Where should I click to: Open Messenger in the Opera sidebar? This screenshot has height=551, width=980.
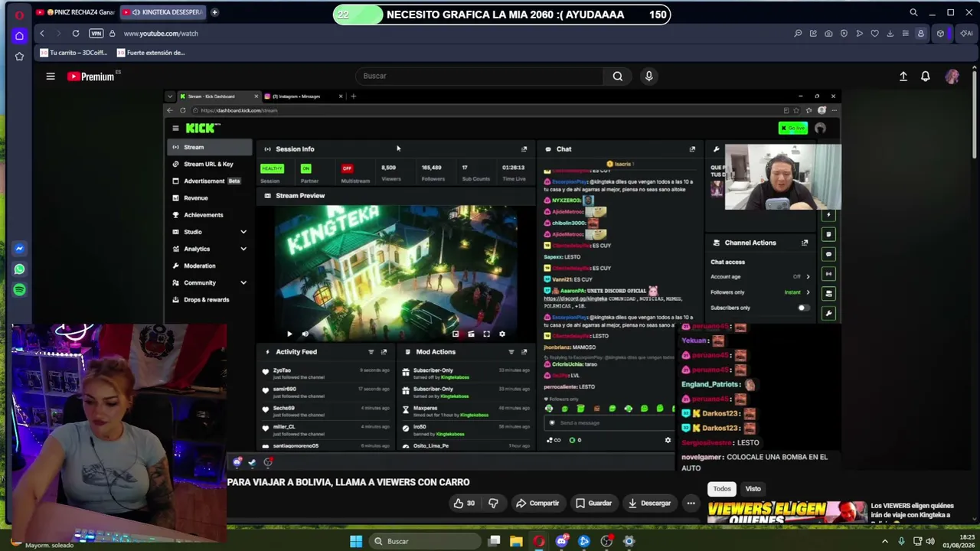click(19, 249)
